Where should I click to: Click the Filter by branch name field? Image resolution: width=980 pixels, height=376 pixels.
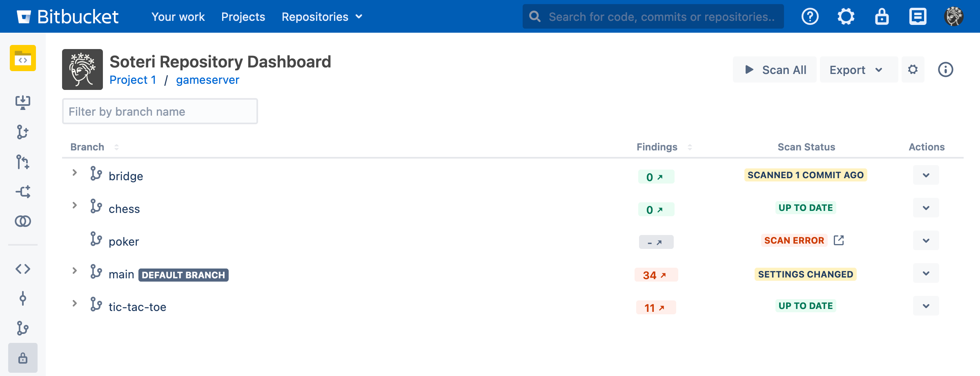[160, 112]
